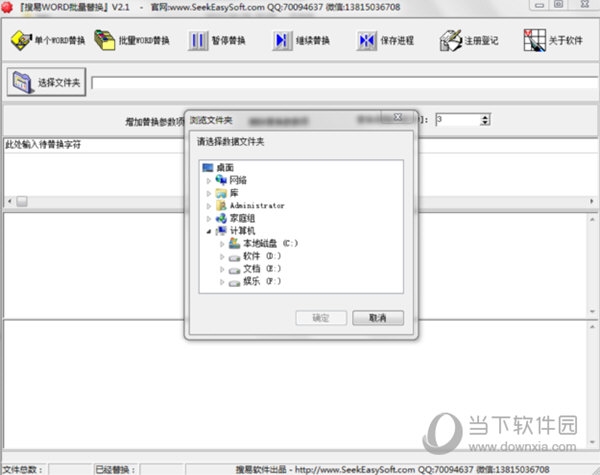Expand the 库 tree node
This screenshot has width=600, height=475.
click(209, 193)
